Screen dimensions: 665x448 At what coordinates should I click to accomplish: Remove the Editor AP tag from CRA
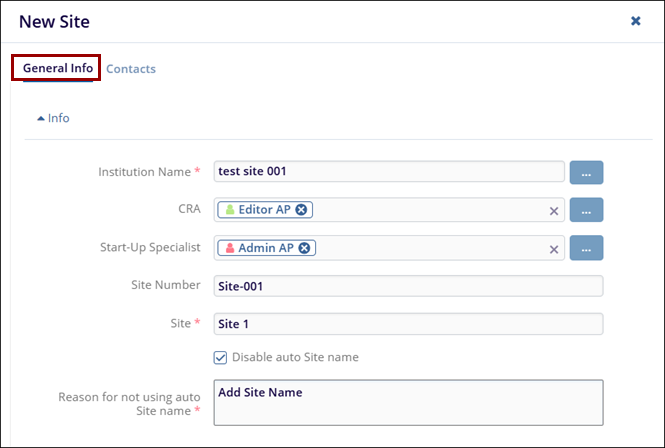pyautogui.click(x=302, y=210)
